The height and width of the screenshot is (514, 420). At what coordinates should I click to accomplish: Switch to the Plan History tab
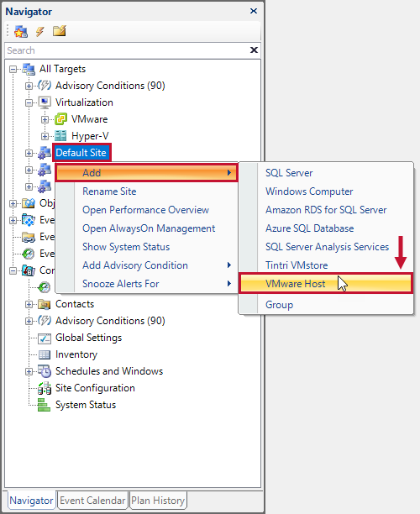158,501
